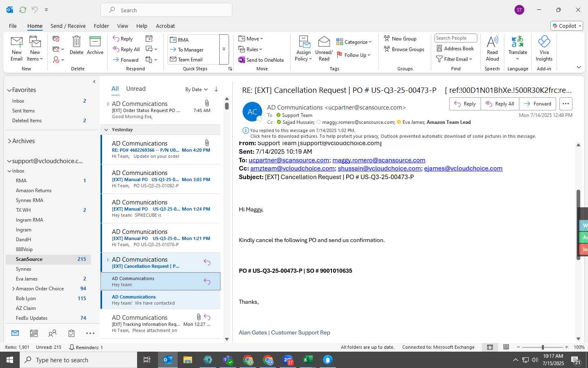Switch to Normal view in status bar
Image resolution: width=588 pixels, height=368 pixels.
(490, 347)
